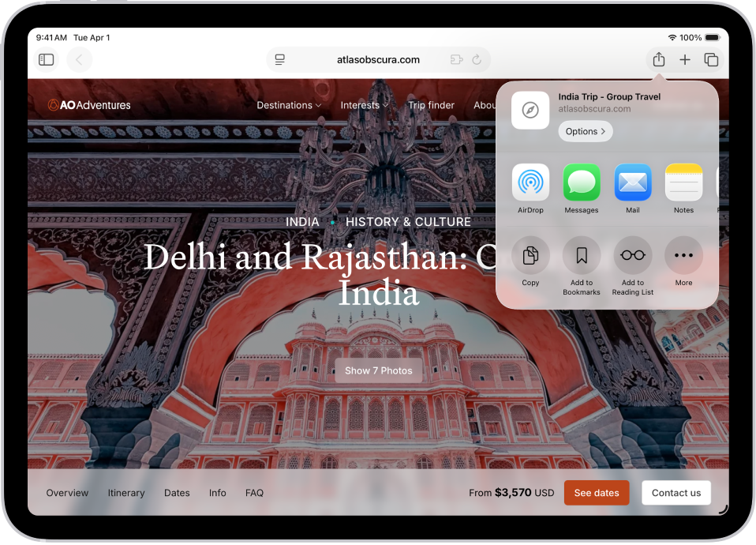
Task: Share the page via AirDrop
Action: click(x=530, y=183)
